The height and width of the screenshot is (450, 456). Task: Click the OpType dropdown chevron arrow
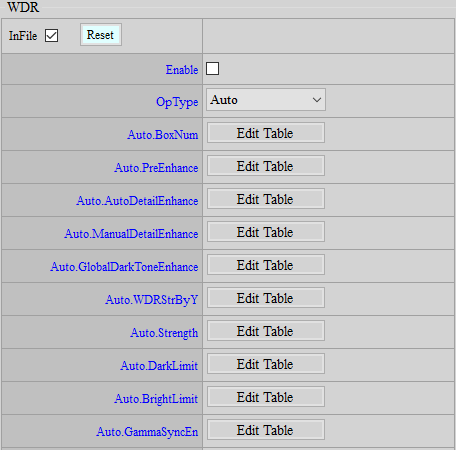317,100
